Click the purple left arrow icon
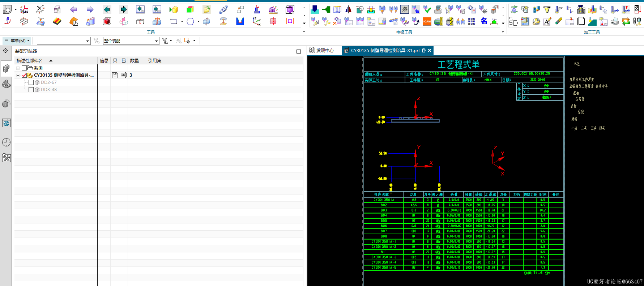This screenshot has width=644, height=286. click(73, 10)
